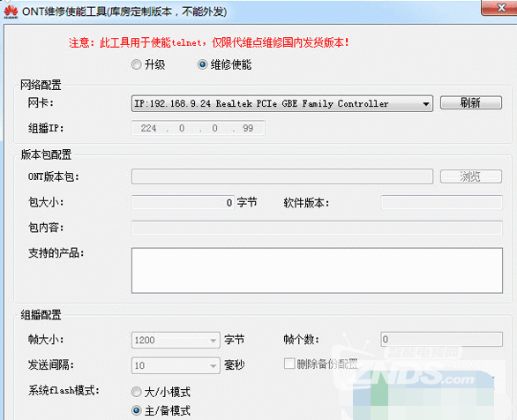Click the Huawei logo icon in title bar
Screen dimensions: 517x420
click(11, 11)
